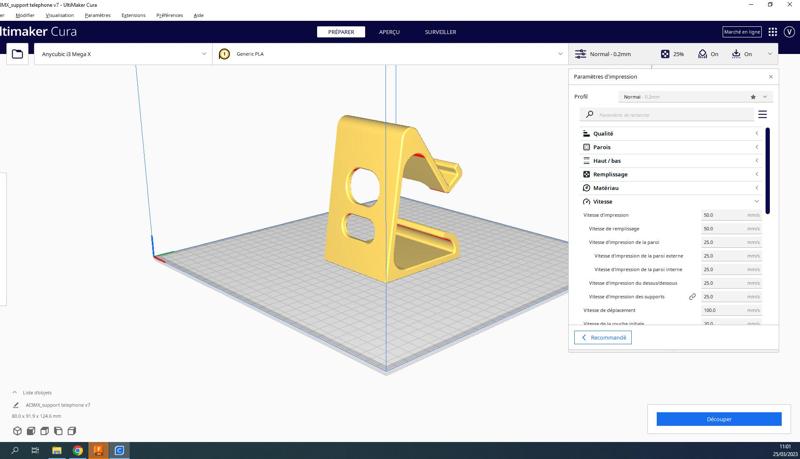Click the adhesion On icon
Image resolution: width=800 pixels, height=459 pixels.
coord(736,54)
